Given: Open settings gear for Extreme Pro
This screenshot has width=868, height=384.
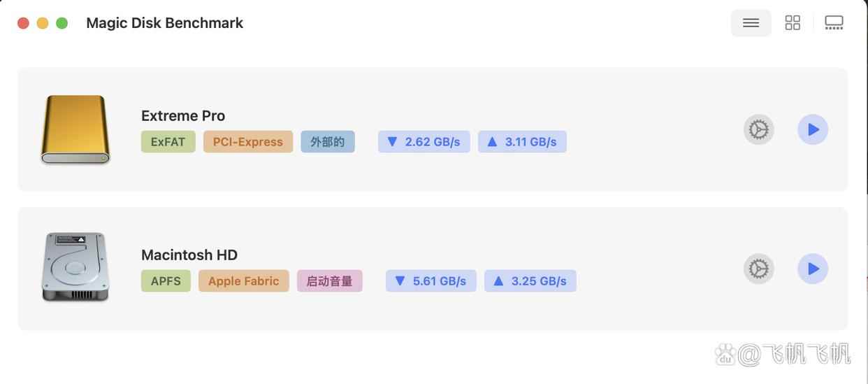Looking at the screenshot, I should click(758, 129).
